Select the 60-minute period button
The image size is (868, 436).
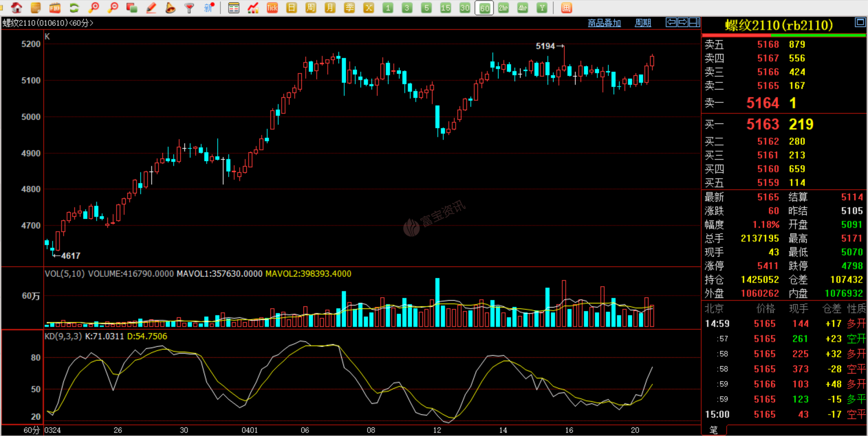pos(484,8)
